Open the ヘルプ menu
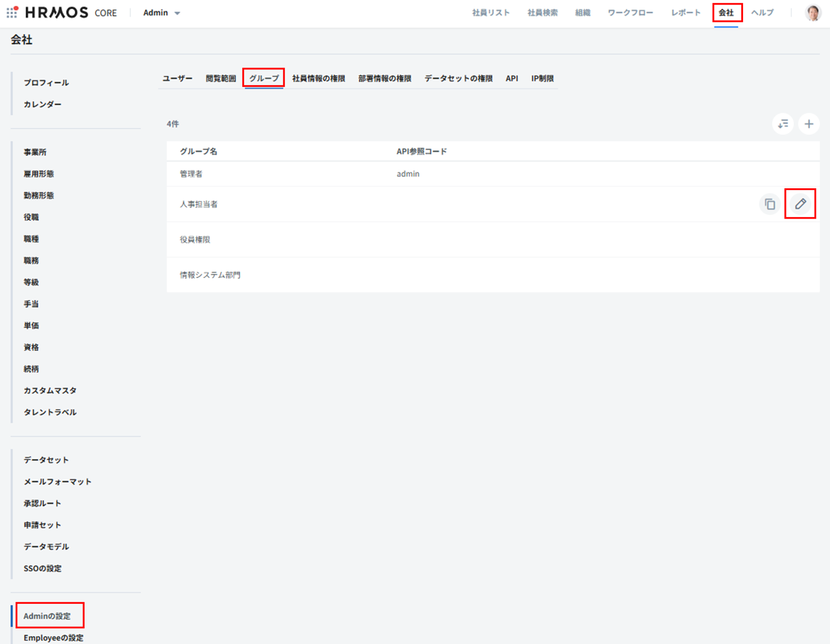This screenshot has height=644, width=830. click(762, 13)
